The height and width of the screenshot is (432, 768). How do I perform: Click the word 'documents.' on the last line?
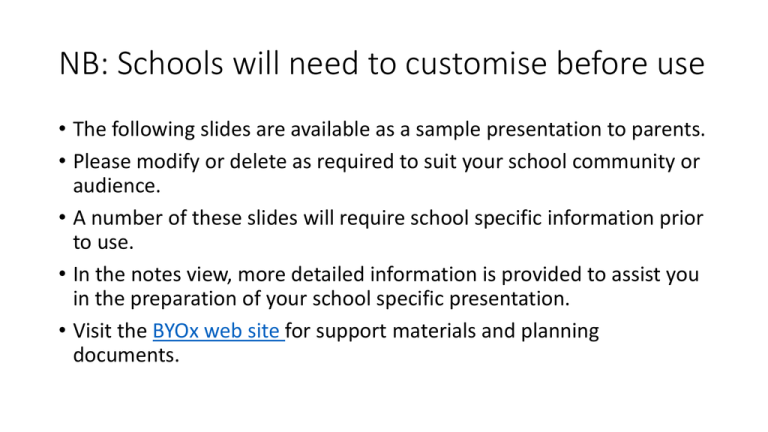126,355
